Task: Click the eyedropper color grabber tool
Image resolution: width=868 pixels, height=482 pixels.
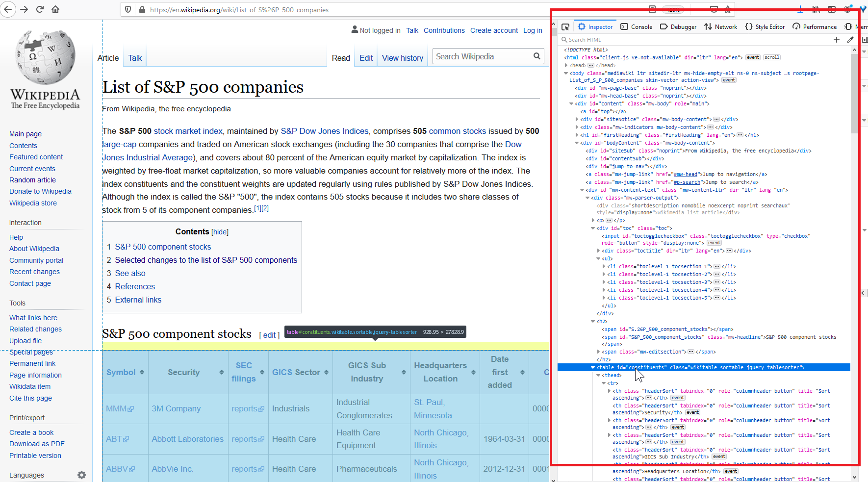Action: [850, 40]
